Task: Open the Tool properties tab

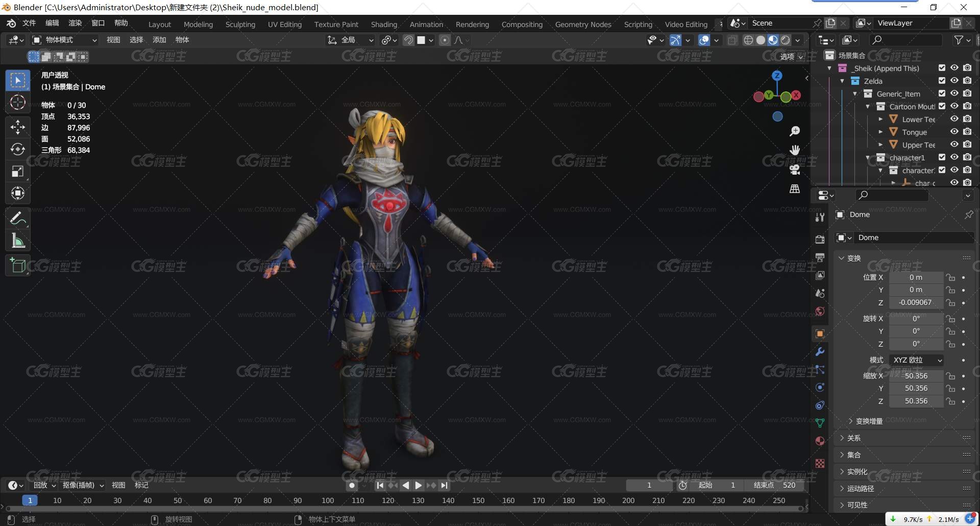Action: pyautogui.click(x=820, y=217)
